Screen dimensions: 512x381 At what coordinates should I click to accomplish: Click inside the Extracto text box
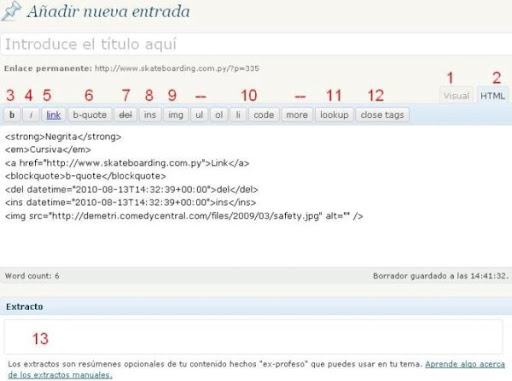coord(253,337)
